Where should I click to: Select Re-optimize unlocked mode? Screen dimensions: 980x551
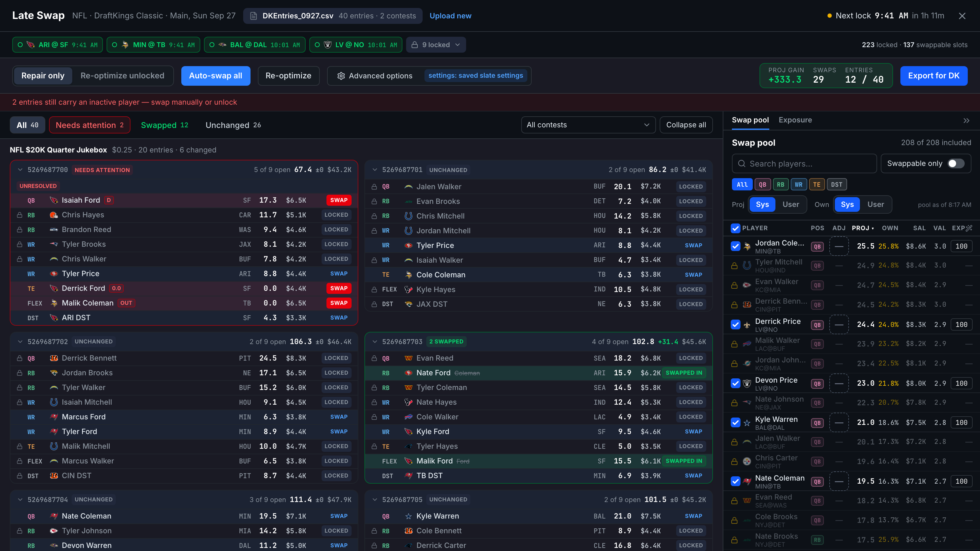point(123,76)
